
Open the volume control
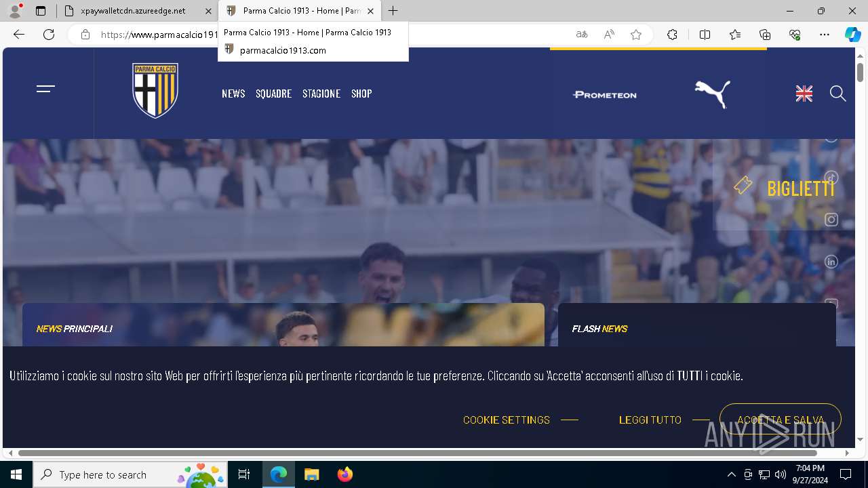click(x=781, y=474)
